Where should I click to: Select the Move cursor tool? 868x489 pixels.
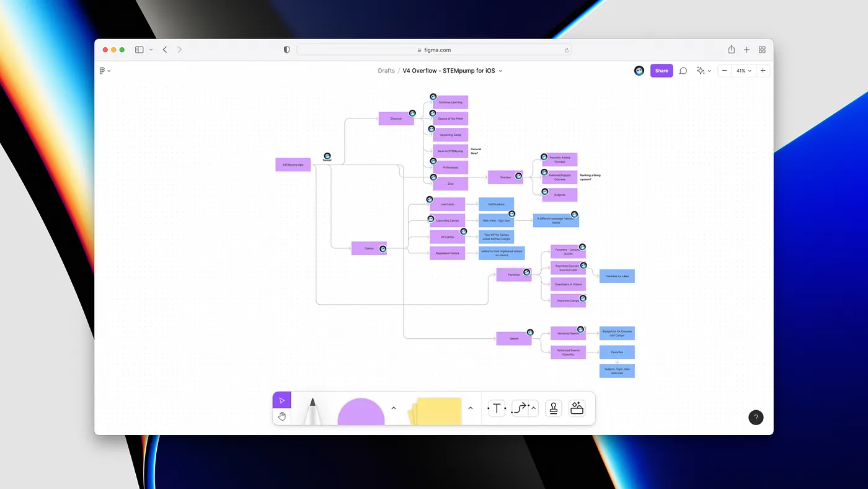click(281, 400)
